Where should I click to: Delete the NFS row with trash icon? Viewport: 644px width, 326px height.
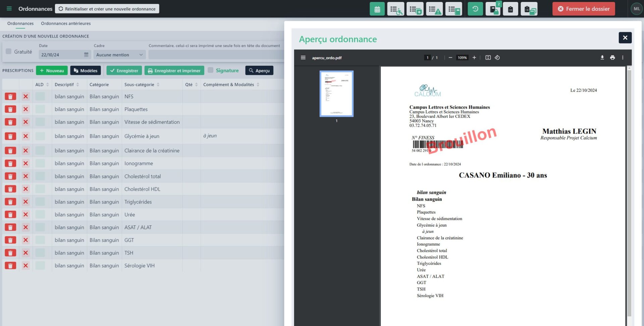coord(10,97)
